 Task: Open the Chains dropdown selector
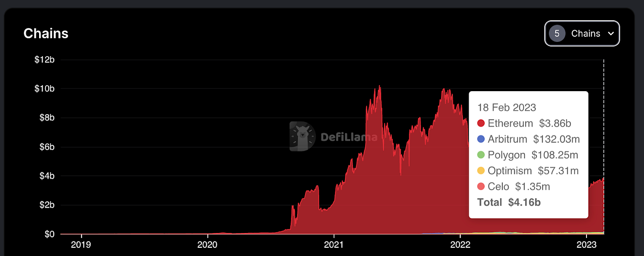coord(582,34)
